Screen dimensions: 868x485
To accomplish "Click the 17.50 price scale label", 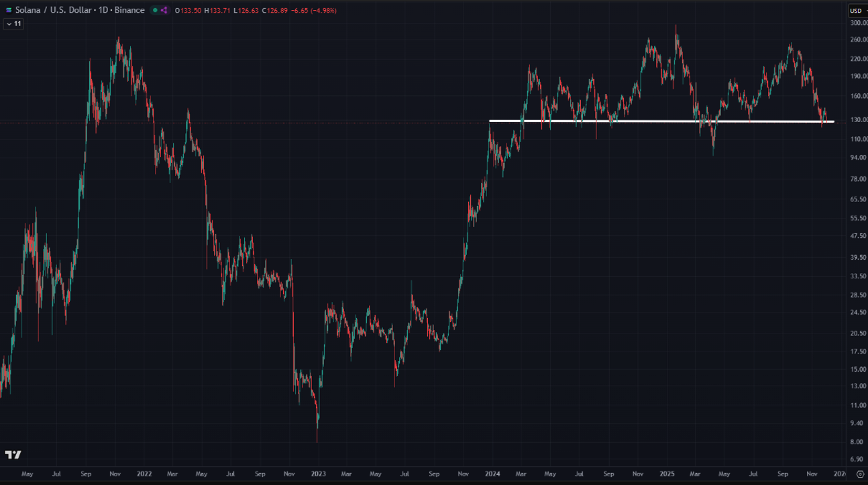I will (x=859, y=352).
